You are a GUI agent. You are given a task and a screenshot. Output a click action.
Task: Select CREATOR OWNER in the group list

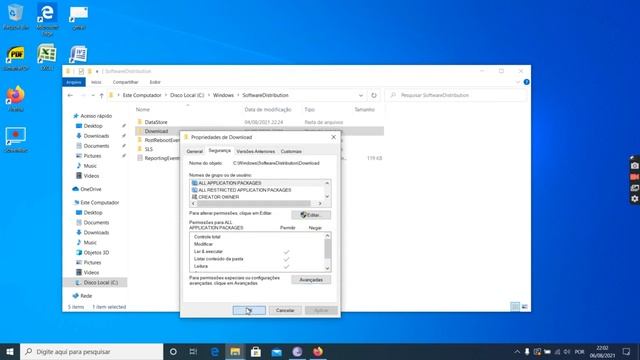point(219,197)
